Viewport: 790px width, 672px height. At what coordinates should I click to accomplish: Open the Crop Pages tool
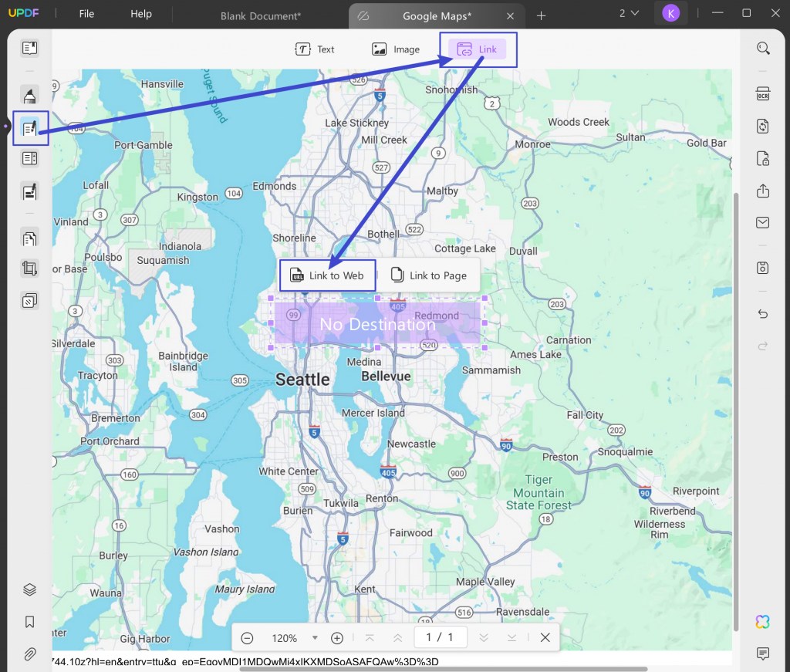coord(30,268)
